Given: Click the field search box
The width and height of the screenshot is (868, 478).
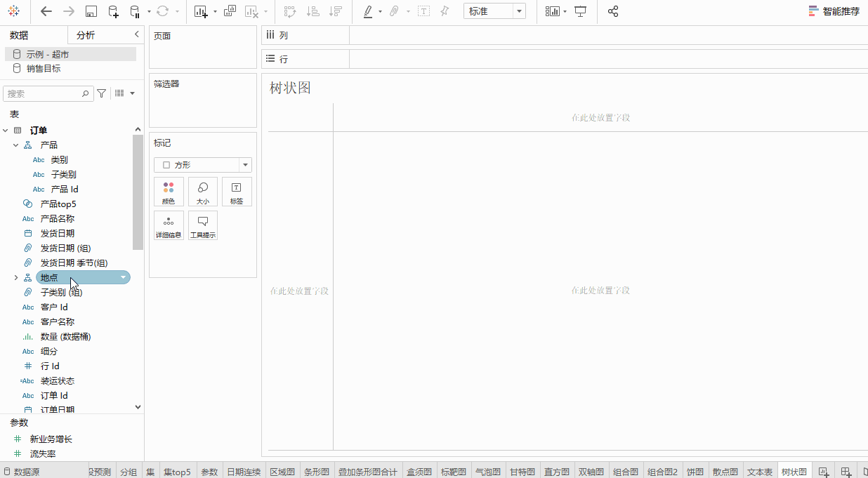Looking at the screenshot, I should pyautogui.click(x=48, y=93).
